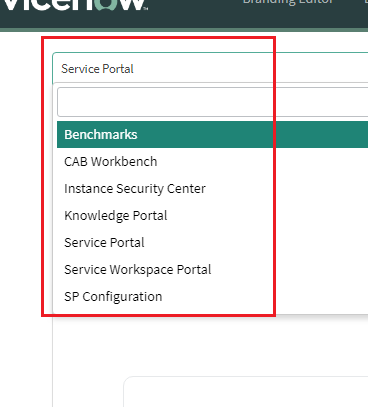The width and height of the screenshot is (368, 407).
Task: Open the Service Portal dropdown selector
Action: tap(210, 68)
